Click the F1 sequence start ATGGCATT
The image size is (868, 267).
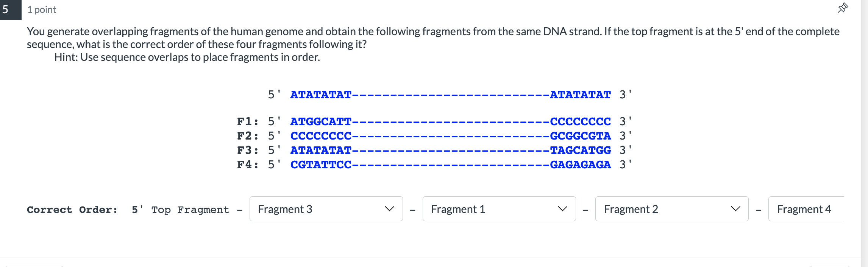point(321,121)
